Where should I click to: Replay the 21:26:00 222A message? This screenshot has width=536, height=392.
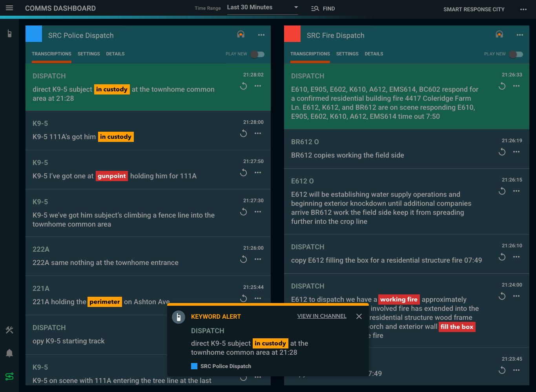tap(244, 259)
